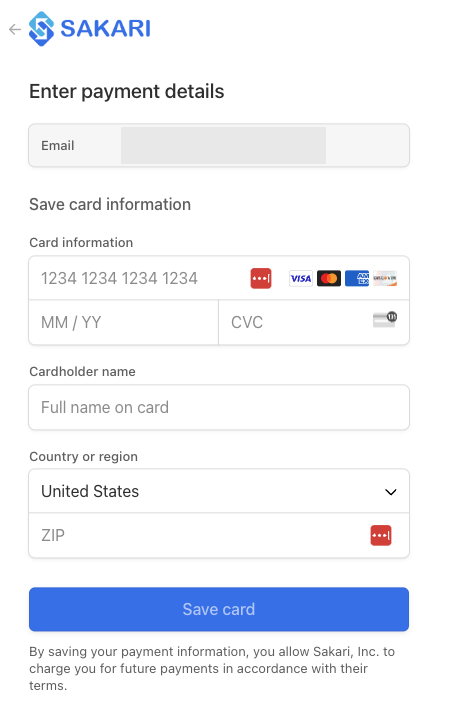This screenshot has width=454, height=708.
Task: Click the red password manager icon in ZIP field
Action: pyautogui.click(x=381, y=536)
